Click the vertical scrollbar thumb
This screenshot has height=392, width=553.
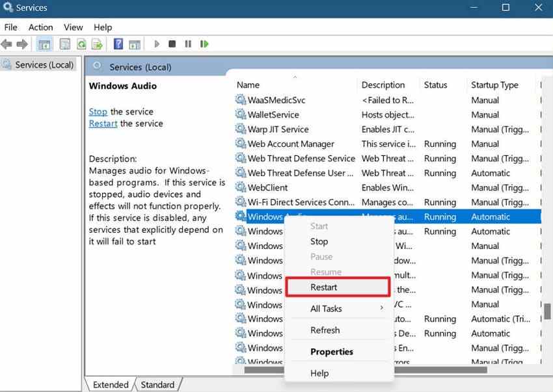(x=547, y=311)
